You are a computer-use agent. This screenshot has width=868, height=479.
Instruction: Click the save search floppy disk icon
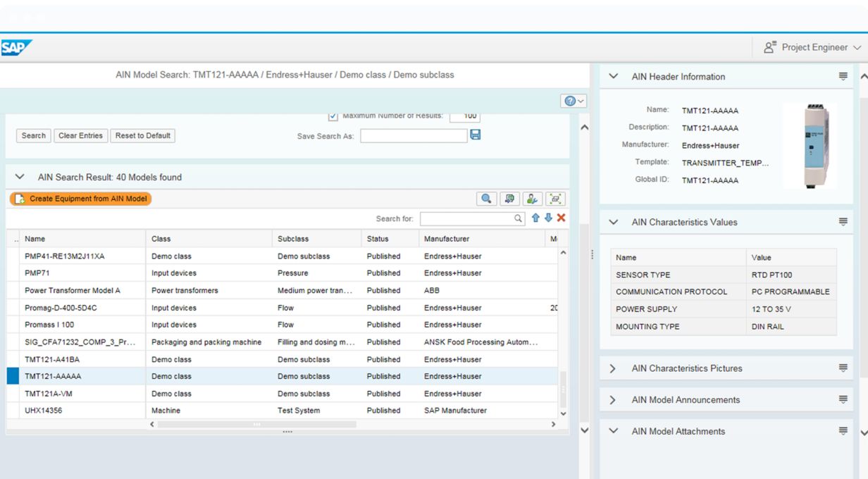[x=476, y=135]
